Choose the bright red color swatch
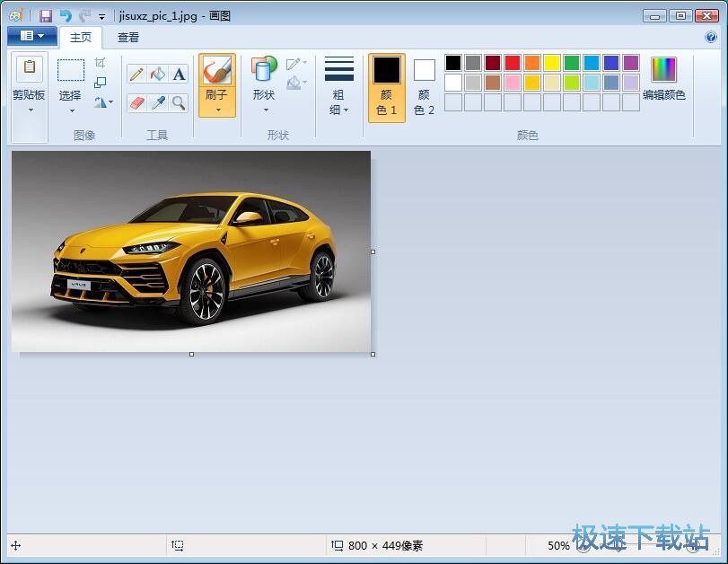The width and height of the screenshot is (728, 564). tap(513, 63)
